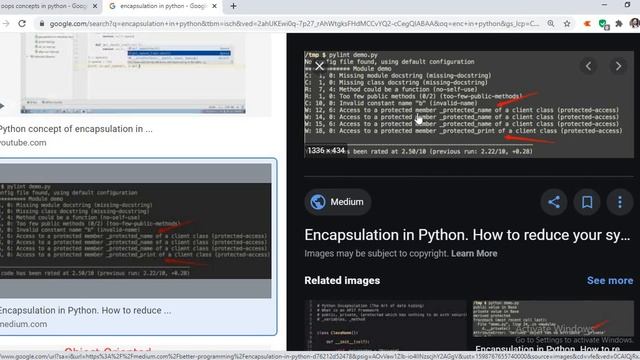Go forward in browser history
The height and width of the screenshot is (360, 640).
pyautogui.click(x=6, y=24)
